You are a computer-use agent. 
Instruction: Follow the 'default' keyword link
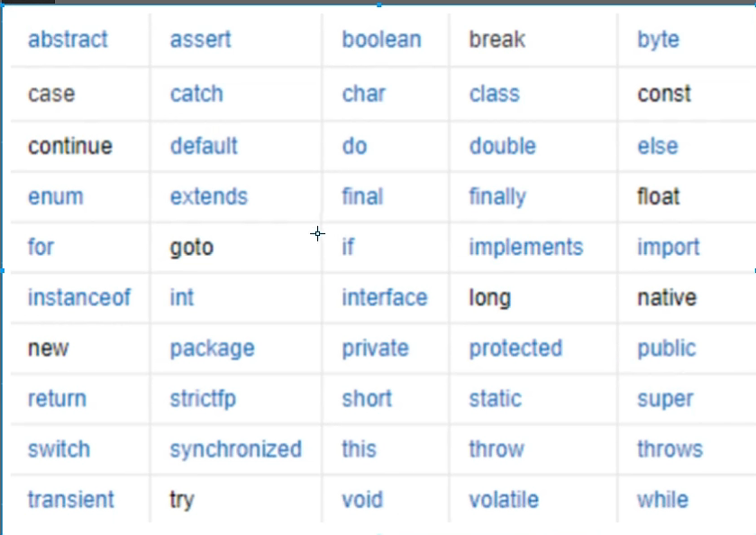click(x=204, y=146)
